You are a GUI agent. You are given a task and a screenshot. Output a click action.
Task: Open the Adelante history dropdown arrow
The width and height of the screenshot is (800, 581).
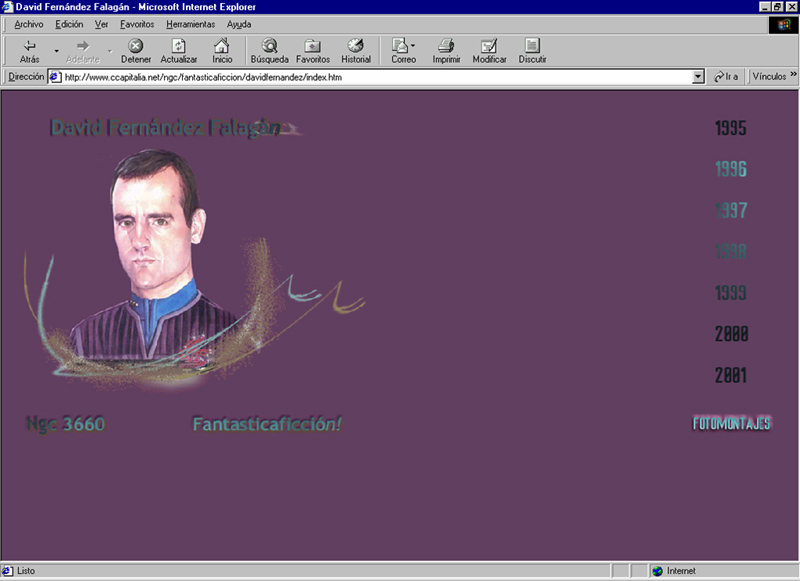110,51
